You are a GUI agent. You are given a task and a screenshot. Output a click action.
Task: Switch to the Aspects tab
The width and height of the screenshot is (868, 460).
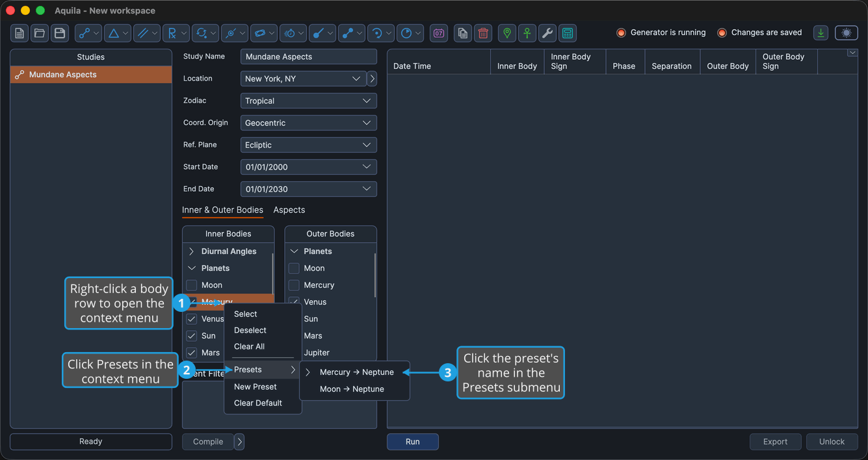(289, 210)
